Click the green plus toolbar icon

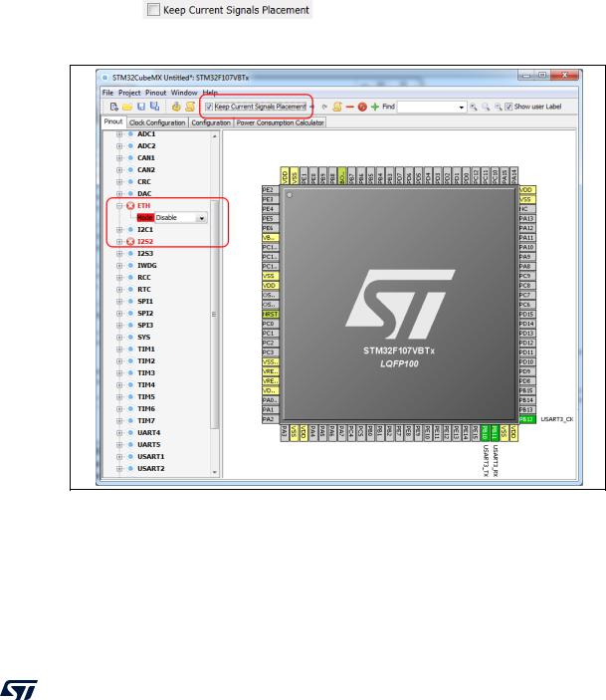point(375,107)
